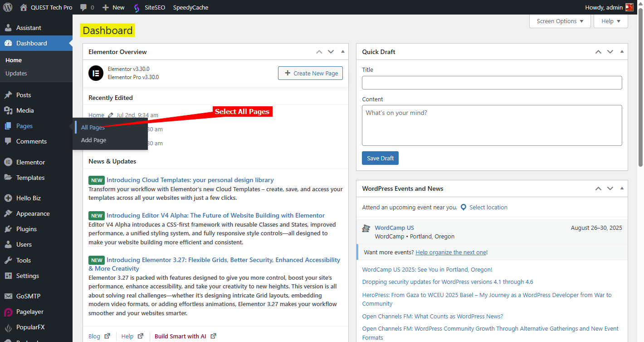The height and width of the screenshot is (342, 644).
Task: Follow the Help organize the next one link
Action: click(451, 252)
